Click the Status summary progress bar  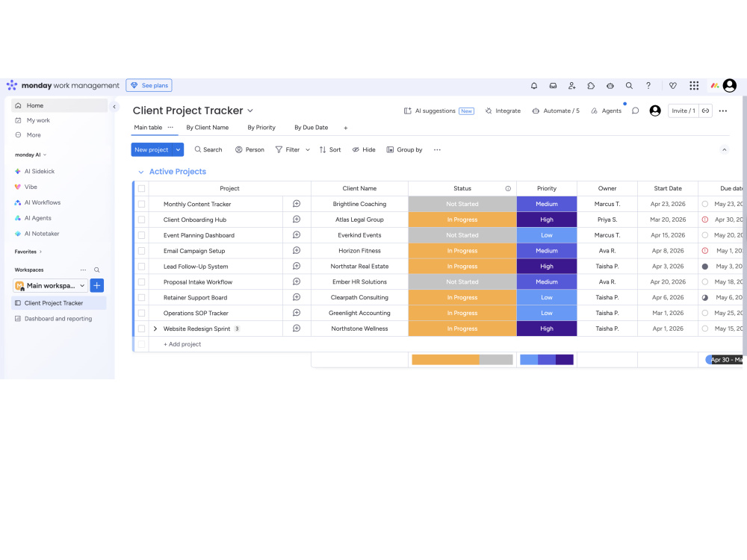point(462,360)
